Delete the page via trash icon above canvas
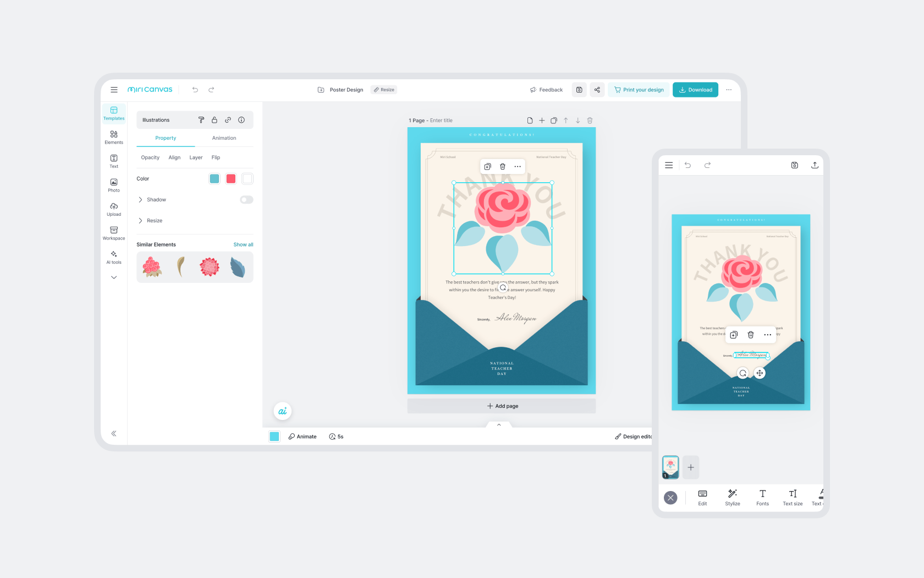The height and width of the screenshot is (578, 924). tap(590, 121)
